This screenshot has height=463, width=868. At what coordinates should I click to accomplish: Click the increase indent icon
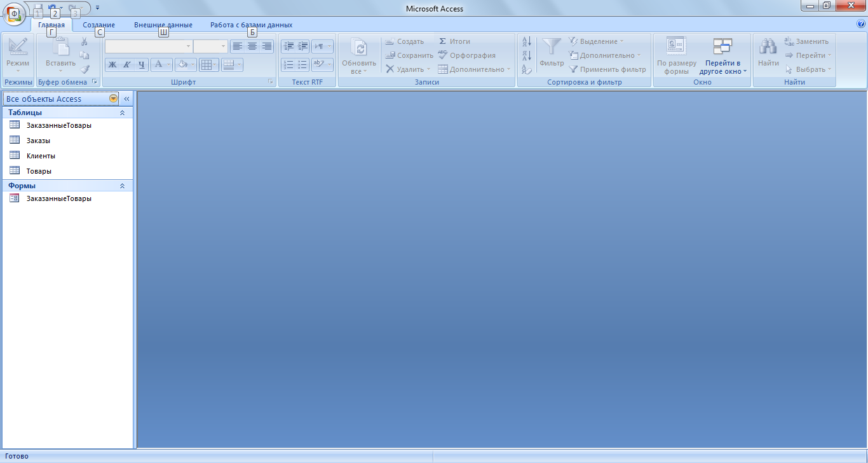(x=303, y=46)
